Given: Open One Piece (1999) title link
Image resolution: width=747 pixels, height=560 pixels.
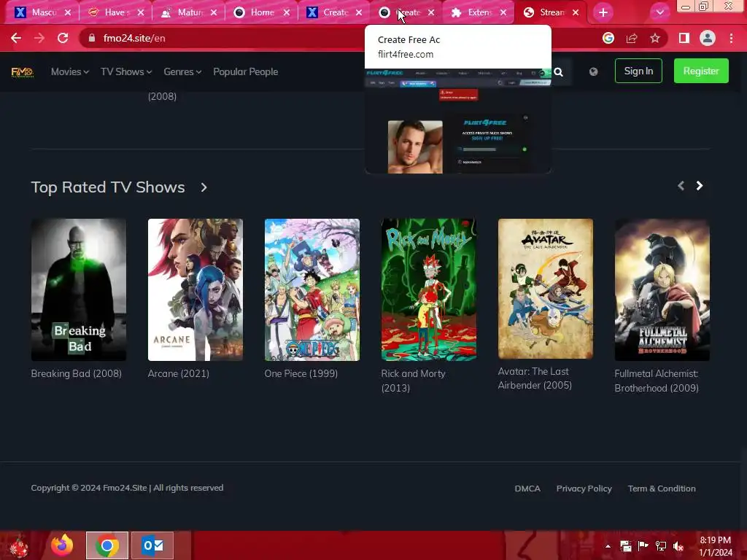Looking at the screenshot, I should point(301,374).
